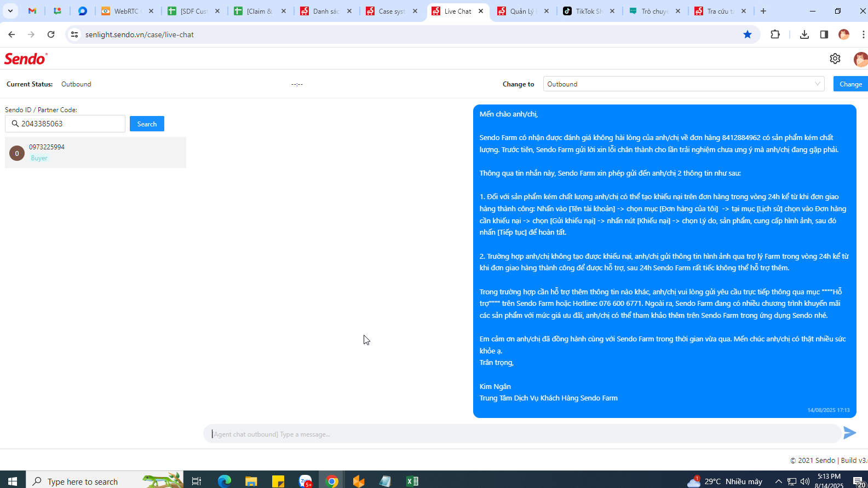Switch to the [Claim & tab
Viewport: 868px width, 488px height.
[260, 11]
